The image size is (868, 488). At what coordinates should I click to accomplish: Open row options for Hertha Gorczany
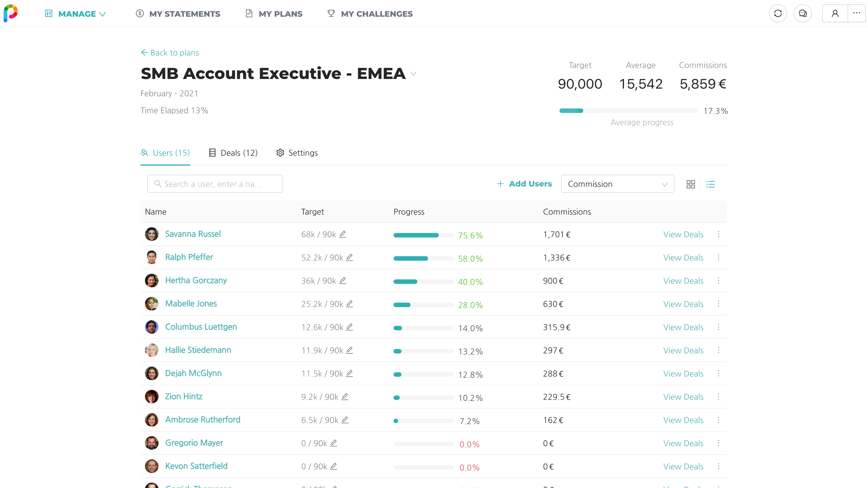[x=719, y=281]
